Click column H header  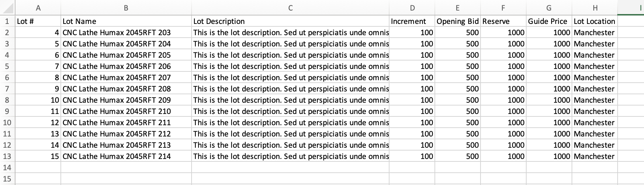(x=595, y=8)
